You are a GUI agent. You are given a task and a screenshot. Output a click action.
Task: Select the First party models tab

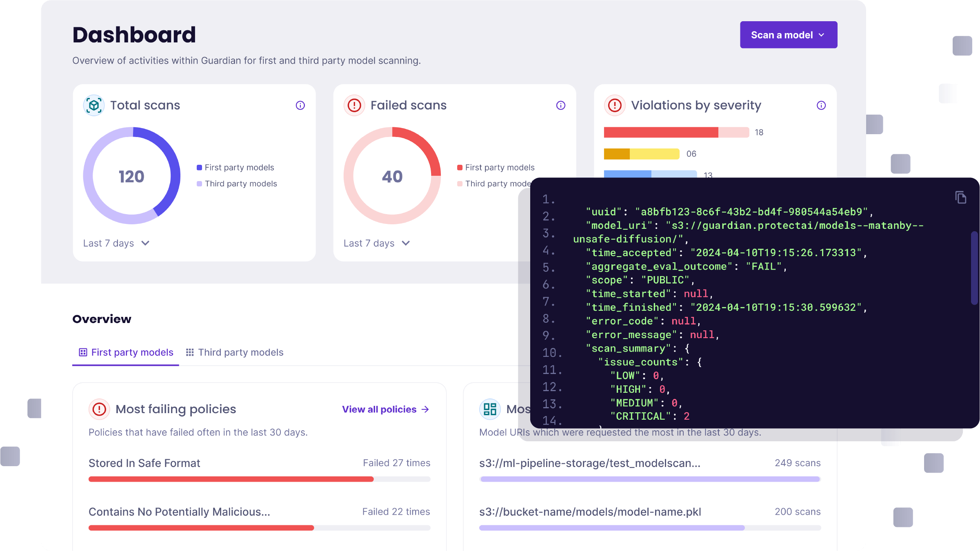[125, 352]
